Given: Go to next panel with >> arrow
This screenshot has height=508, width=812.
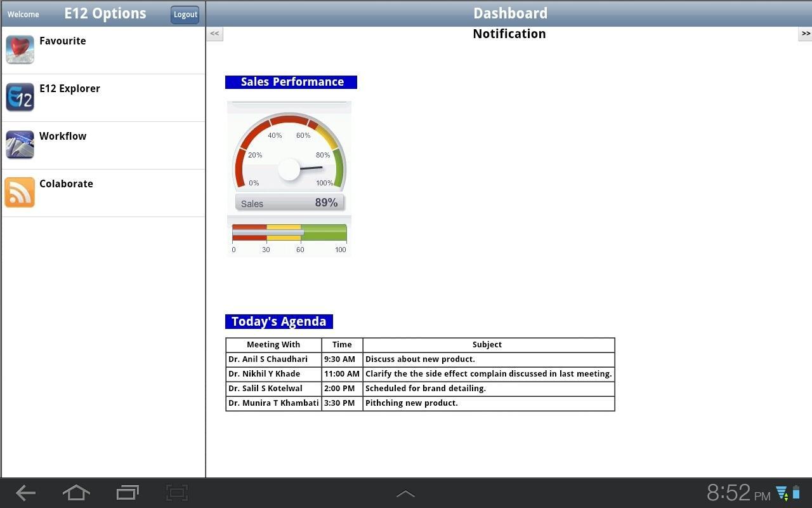Looking at the screenshot, I should coord(805,34).
